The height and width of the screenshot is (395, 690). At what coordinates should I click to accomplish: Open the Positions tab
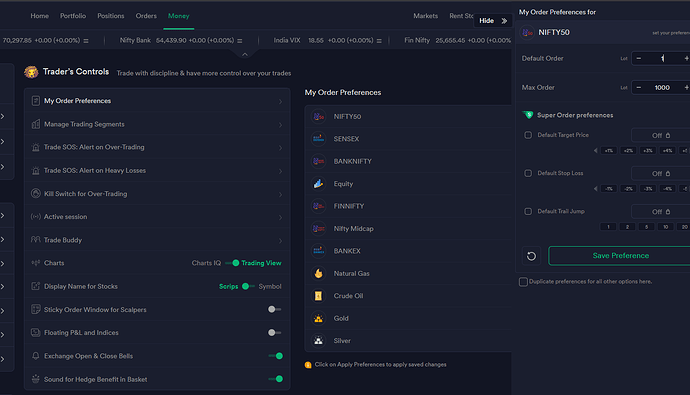(111, 16)
